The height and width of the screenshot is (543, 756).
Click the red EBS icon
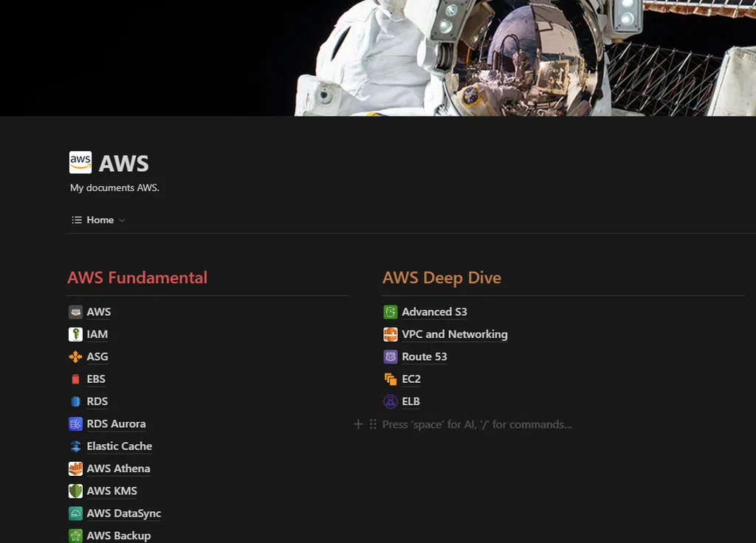(x=76, y=379)
